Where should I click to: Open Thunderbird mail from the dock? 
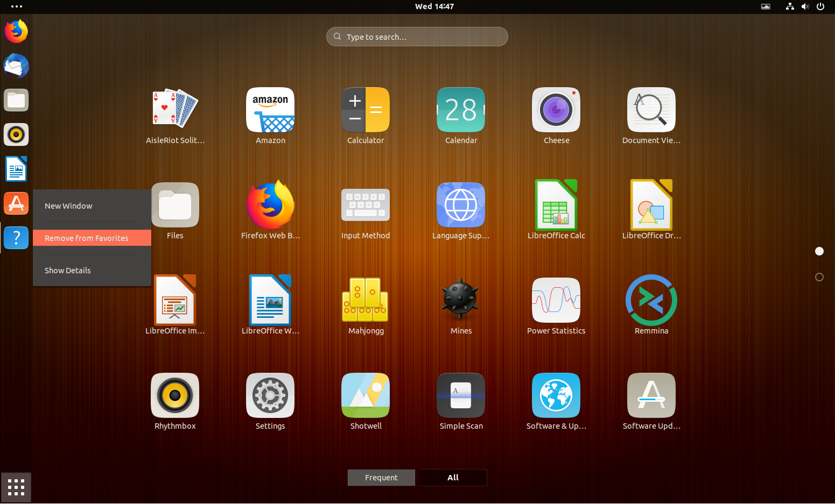[16, 65]
